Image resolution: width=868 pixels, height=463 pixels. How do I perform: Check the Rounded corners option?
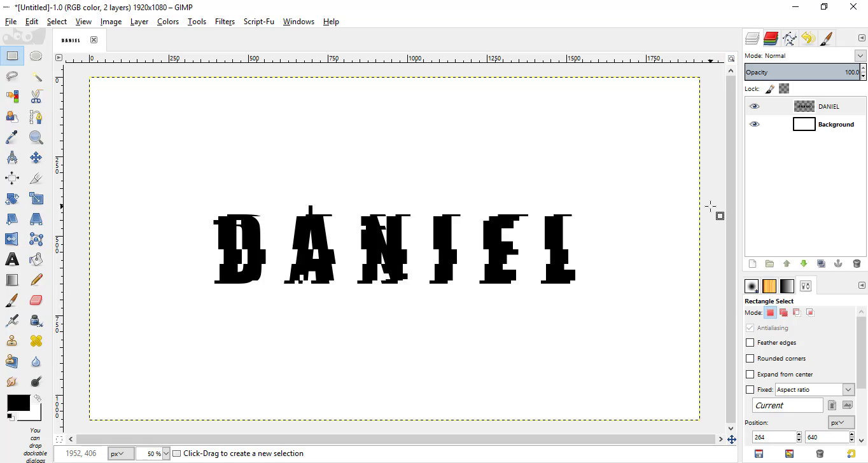tap(750, 358)
